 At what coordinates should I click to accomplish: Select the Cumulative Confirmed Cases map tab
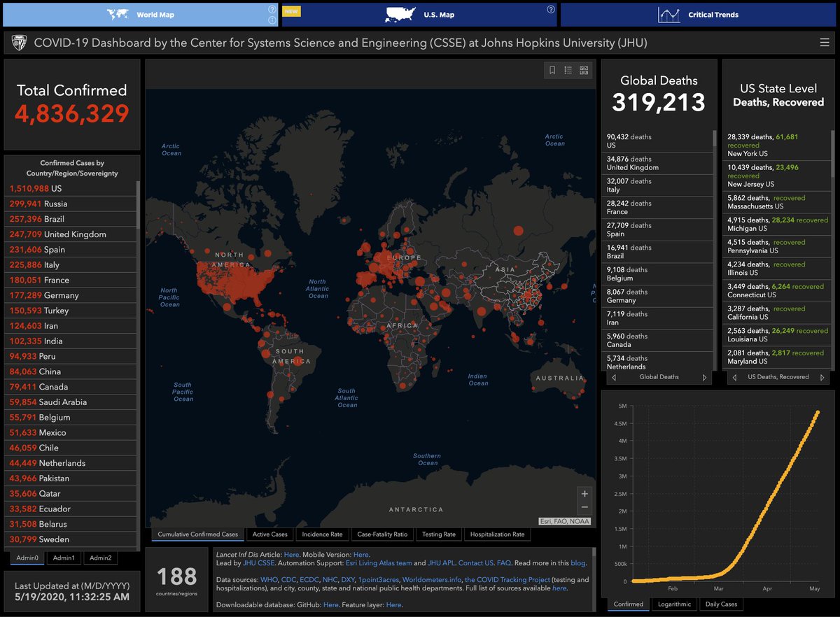tap(198, 534)
